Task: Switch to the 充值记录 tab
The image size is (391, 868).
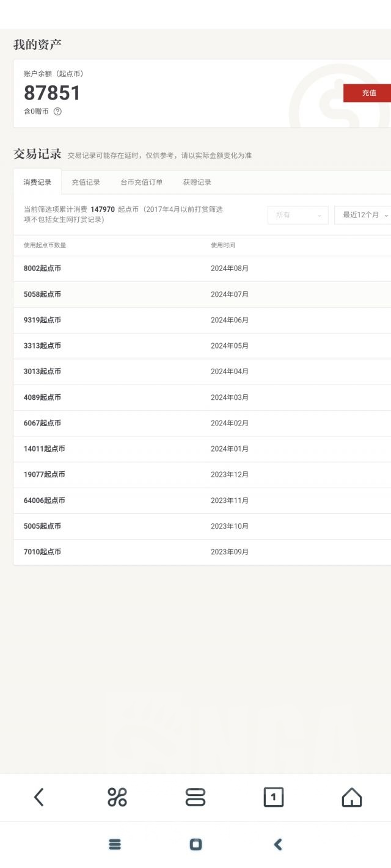Action: coord(86,182)
